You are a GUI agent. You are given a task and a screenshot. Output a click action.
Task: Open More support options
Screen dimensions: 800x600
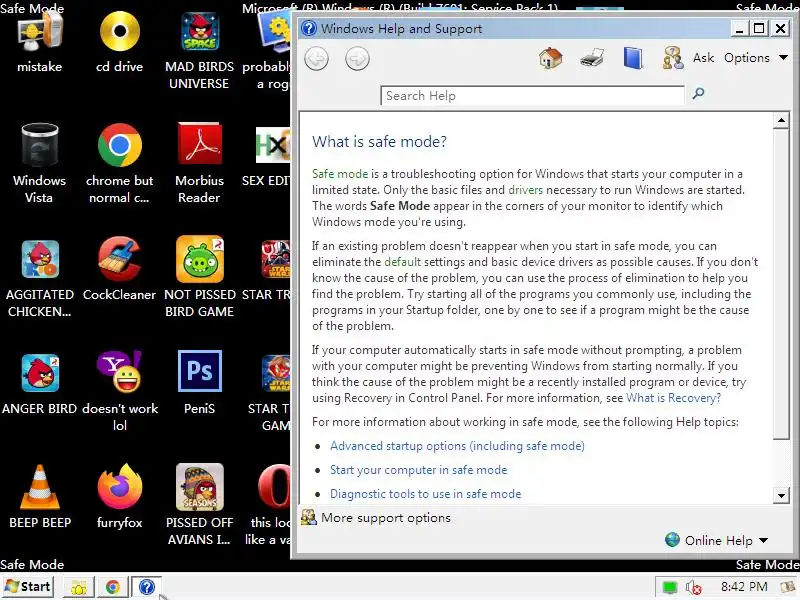[377, 518]
